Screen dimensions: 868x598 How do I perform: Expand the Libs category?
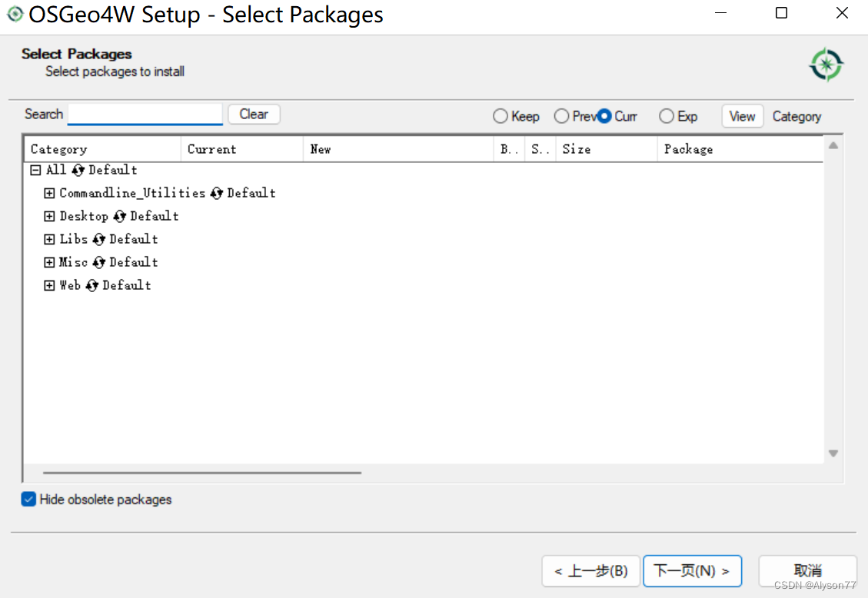coord(49,240)
